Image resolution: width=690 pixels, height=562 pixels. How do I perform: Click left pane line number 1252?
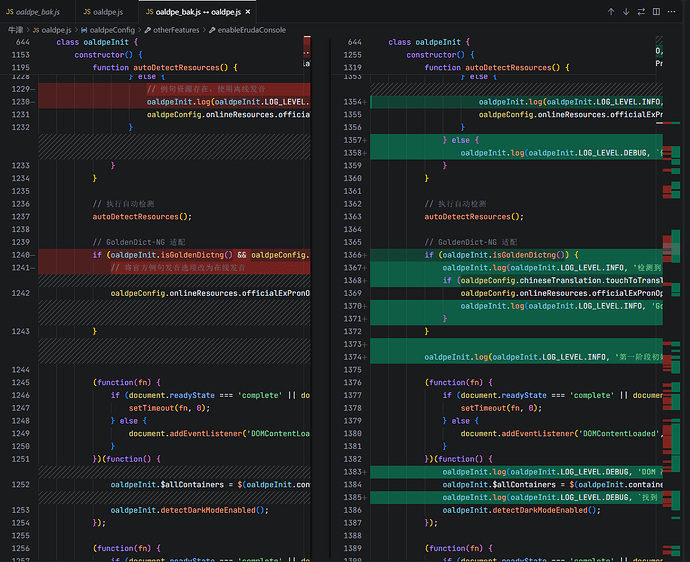click(20, 485)
